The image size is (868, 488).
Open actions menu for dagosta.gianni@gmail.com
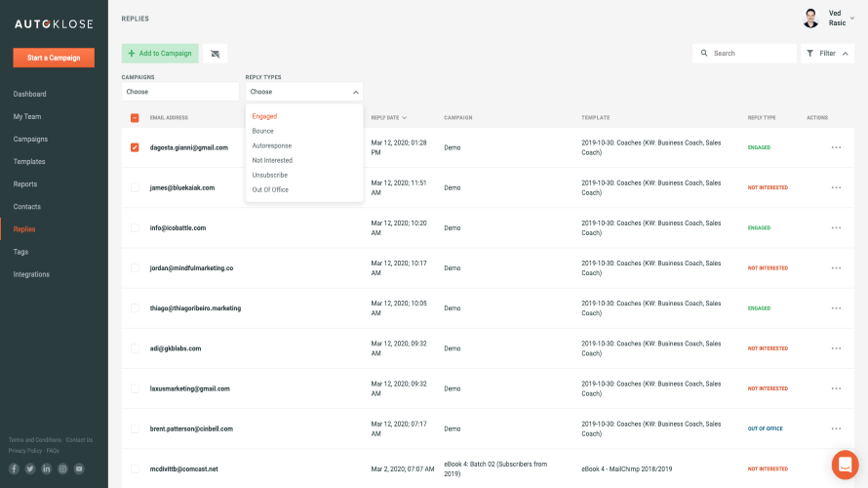coord(836,147)
